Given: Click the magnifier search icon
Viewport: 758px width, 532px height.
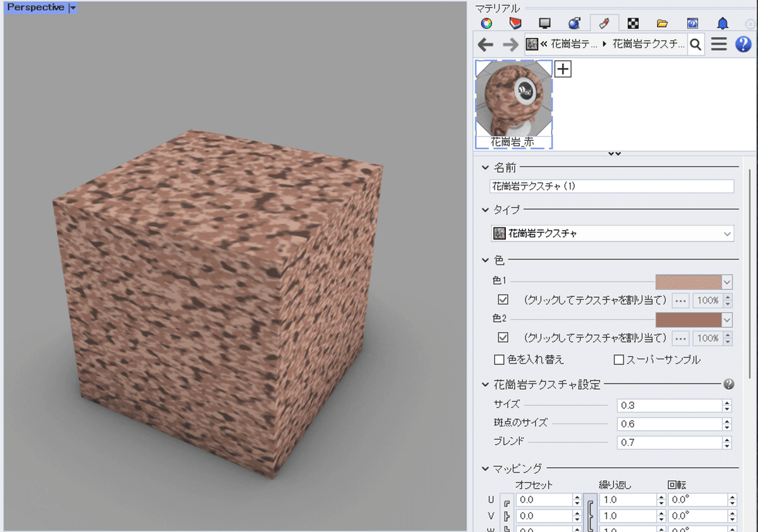Looking at the screenshot, I should pyautogui.click(x=695, y=44).
